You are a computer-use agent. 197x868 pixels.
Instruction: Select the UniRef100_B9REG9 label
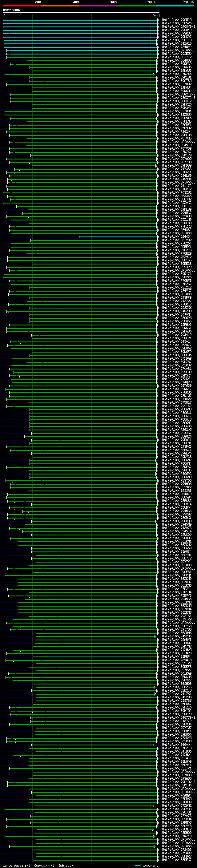(177, 64)
